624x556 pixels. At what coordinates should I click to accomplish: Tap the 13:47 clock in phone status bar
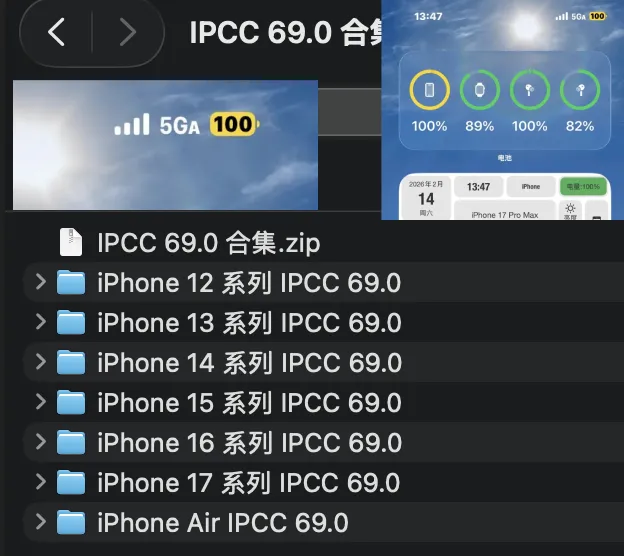tap(428, 16)
